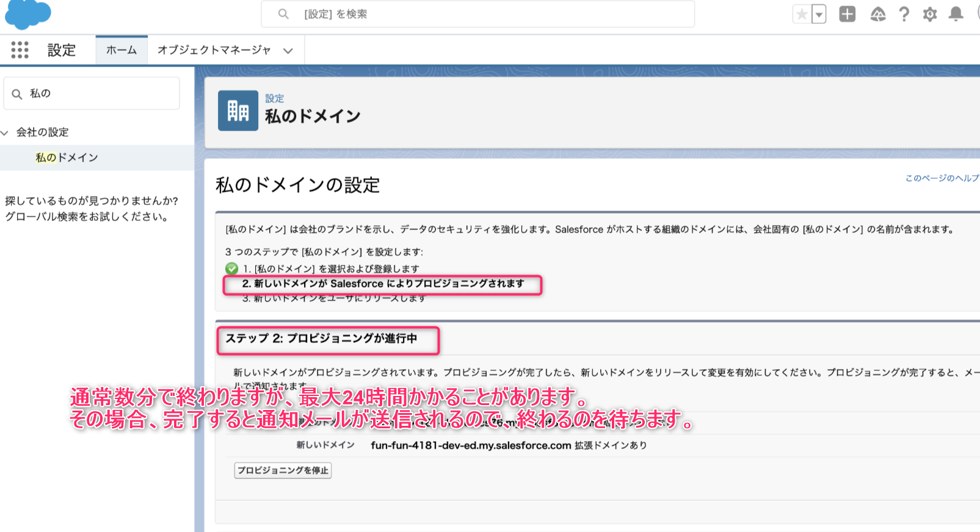The height and width of the screenshot is (532, 980).
Task: Open the Trailhead guidance icon
Action: [877, 14]
